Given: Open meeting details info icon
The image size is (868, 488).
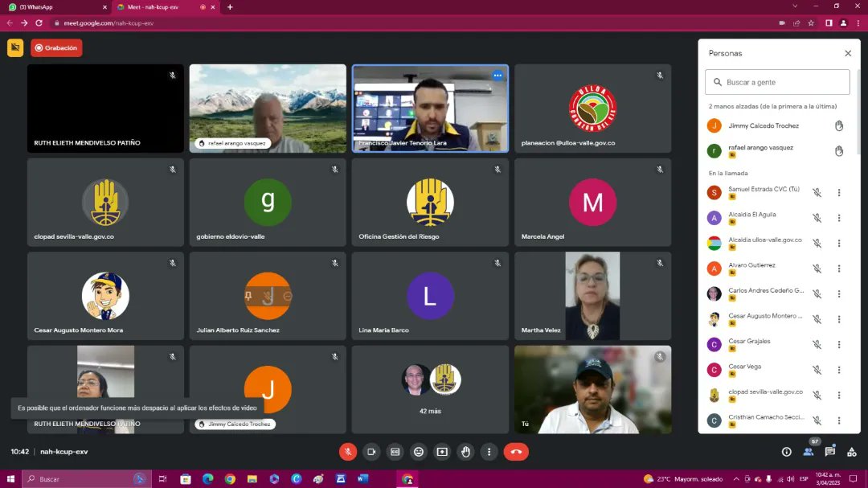Looking at the screenshot, I should click(x=786, y=452).
